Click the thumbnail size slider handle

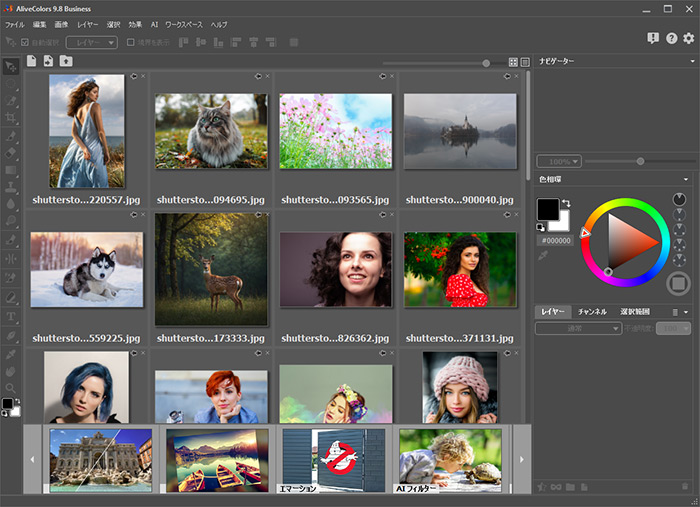pos(486,63)
